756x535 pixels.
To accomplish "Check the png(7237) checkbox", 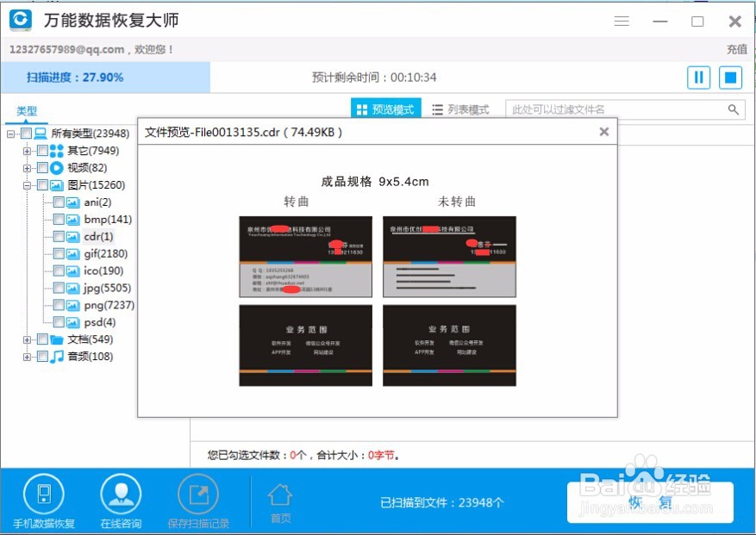I will click(x=59, y=306).
